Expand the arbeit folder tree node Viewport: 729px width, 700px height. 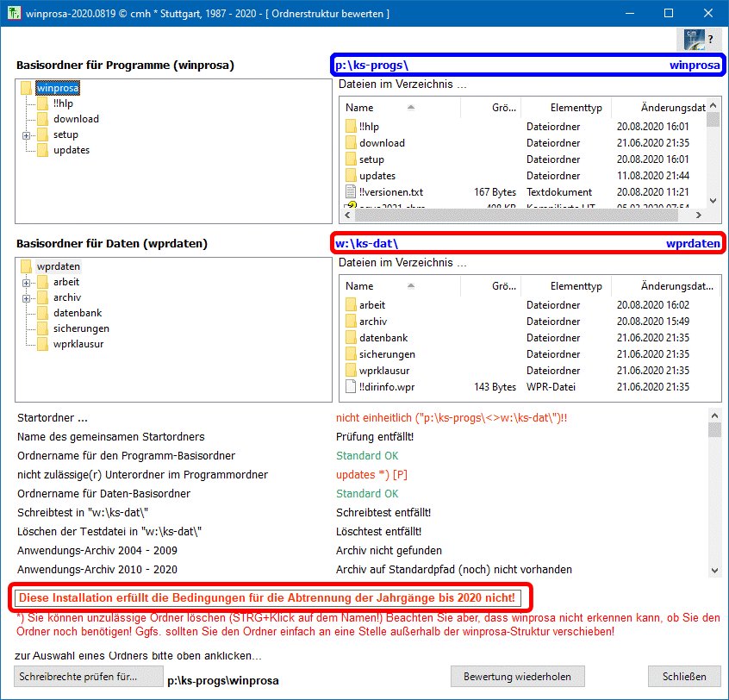[26, 283]
